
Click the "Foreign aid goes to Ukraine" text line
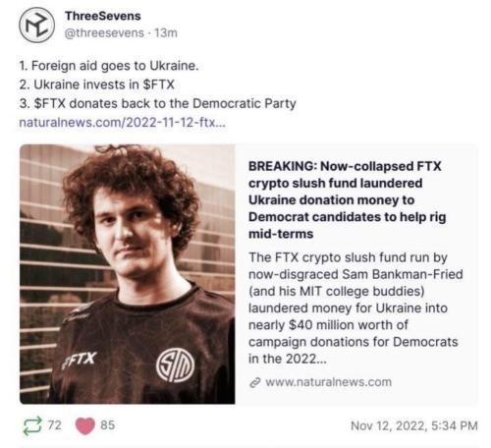click(109, 66)
